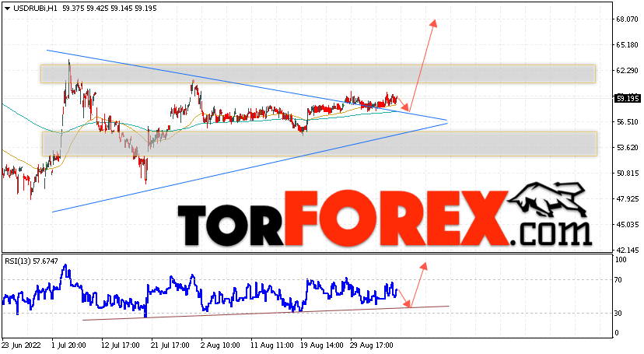644x354 pixels.
Task: Select the brown RSI support trendline
Action: coord(266,313)
